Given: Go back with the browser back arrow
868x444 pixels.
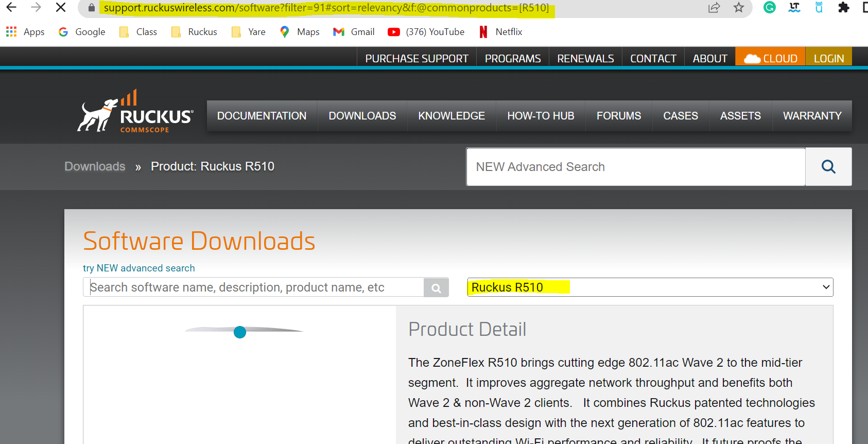Looking at the screenshot, I should [x=11, y=7].
